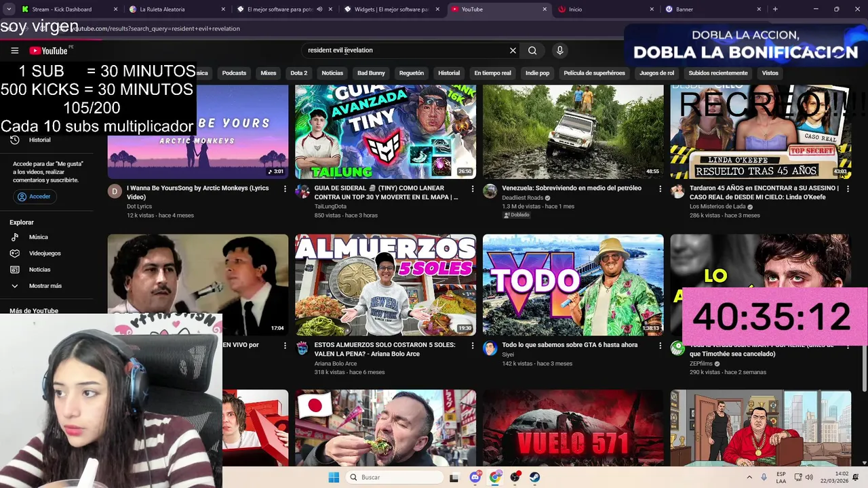Go to the YouTube home logo
Screen dimensions: 868x488
click(x=49, y=51)
